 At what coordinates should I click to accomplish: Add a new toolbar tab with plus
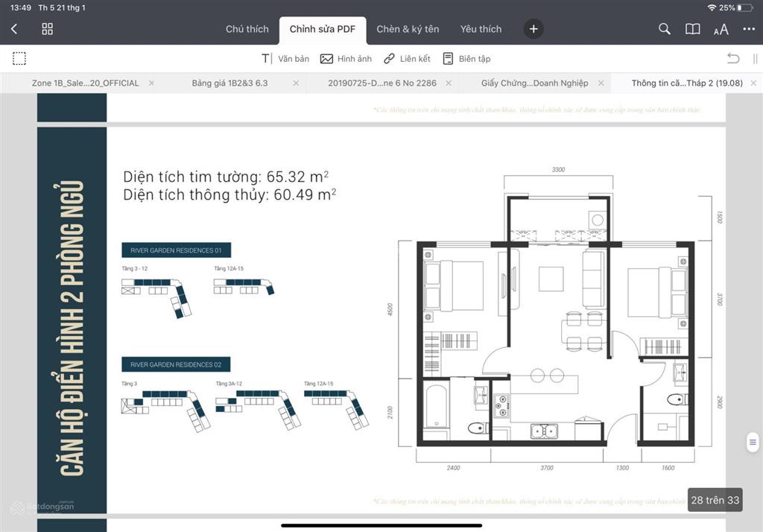(x=534, y=29)
